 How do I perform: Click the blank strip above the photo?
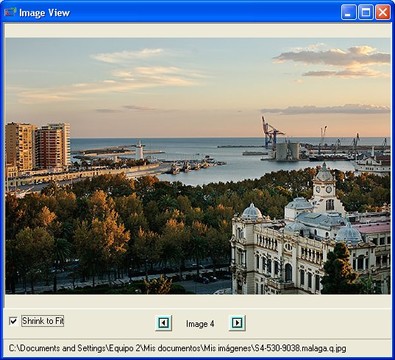[198, 31]
